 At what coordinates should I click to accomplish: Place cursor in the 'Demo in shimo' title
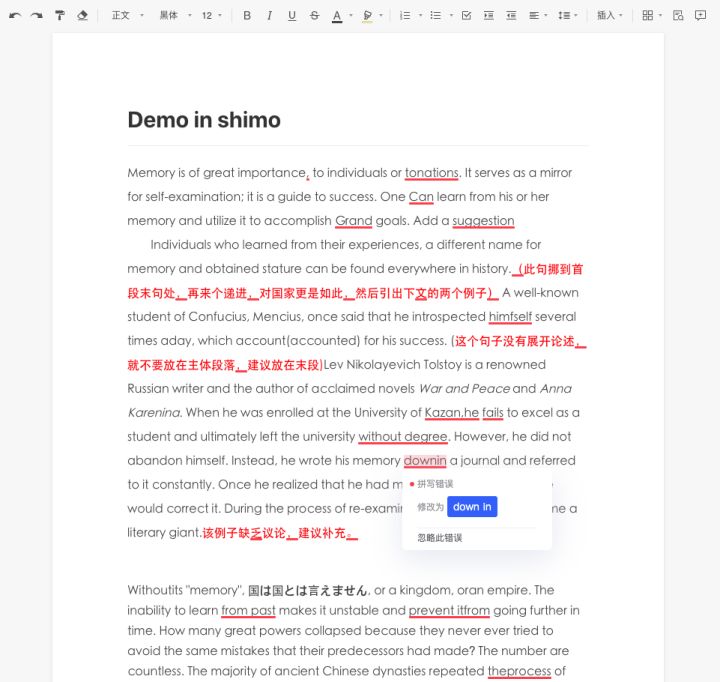coord(204,120)
